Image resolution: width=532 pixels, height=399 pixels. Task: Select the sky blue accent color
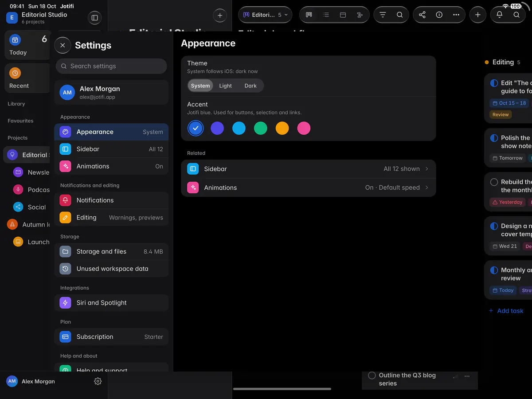tap(239, 129)
